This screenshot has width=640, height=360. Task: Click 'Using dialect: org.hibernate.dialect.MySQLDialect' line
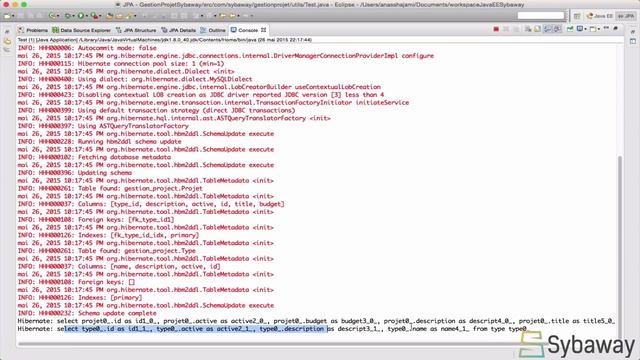165,79
